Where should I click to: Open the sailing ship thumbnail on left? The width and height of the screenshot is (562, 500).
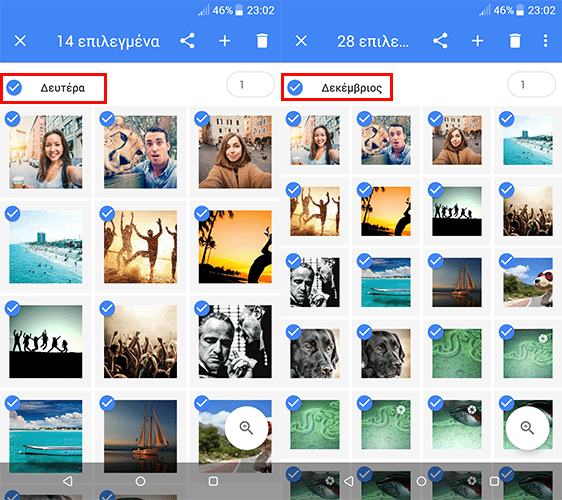pyautogui.click(x=140, y=436)
